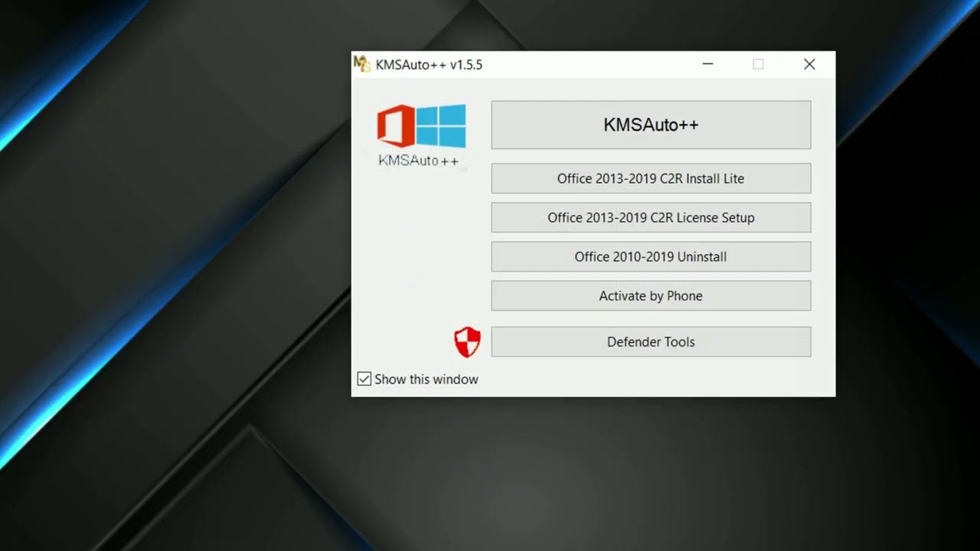
Task: Open Defender Tools
Action: click(651, 341)
